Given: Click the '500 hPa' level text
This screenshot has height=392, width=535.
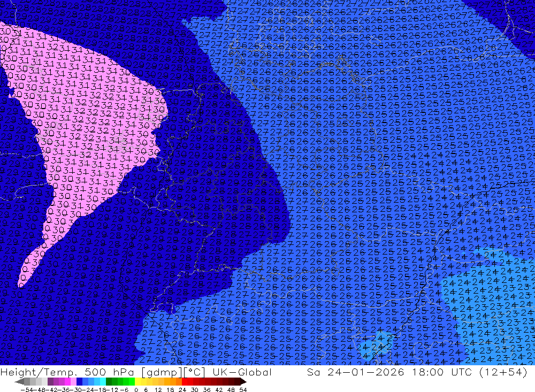Looking at the screenshot, I should pyautogui.click(x=108, y=372).
